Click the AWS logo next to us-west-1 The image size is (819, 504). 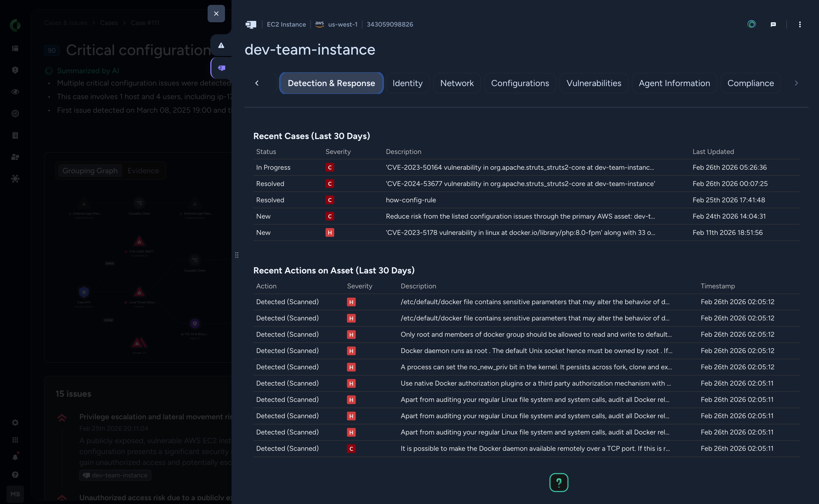[319, 24]
